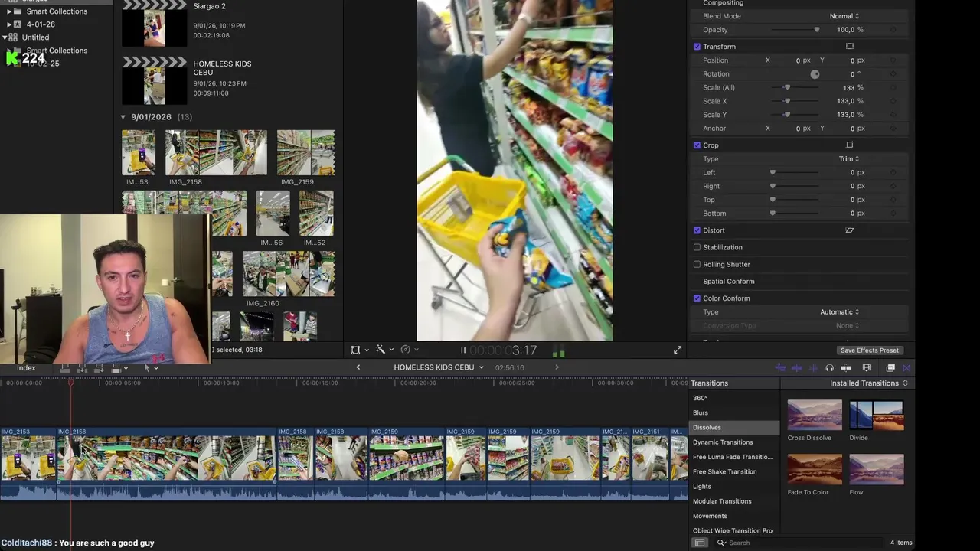Click append clip icon

click(x=99, y=368)
